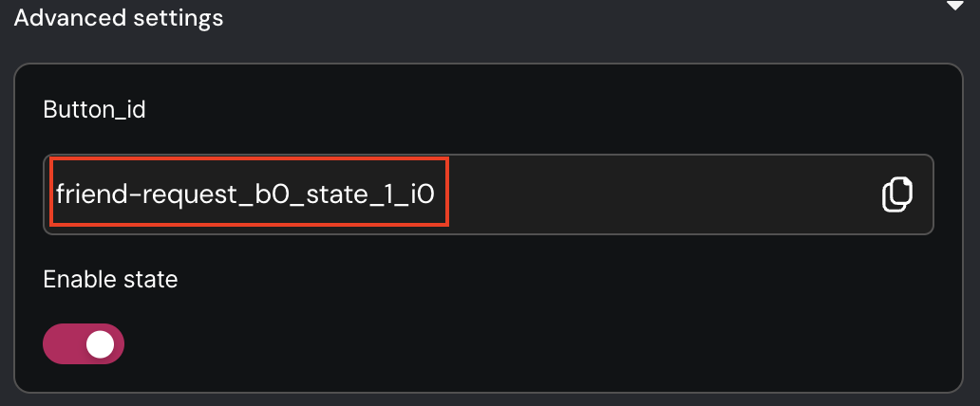Click inside the Button_id text field
This screenshot has width=980, height=406.
point(488,194)
